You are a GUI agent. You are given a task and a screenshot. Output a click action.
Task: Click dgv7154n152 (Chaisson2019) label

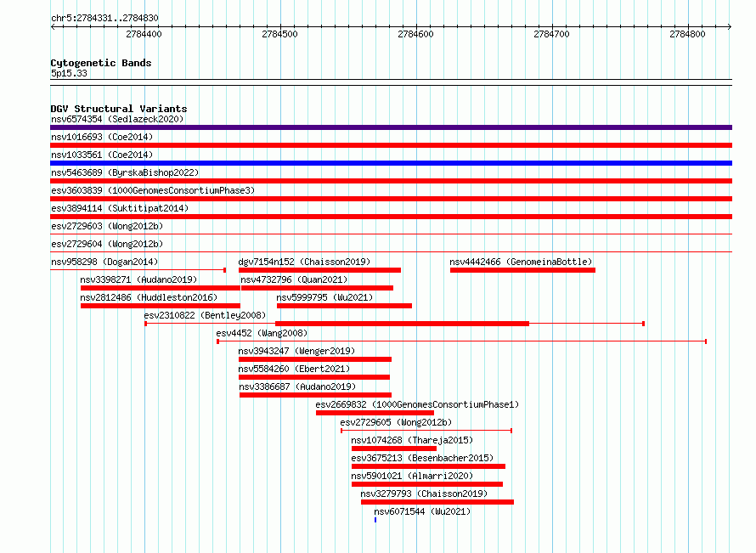pos(304,262)
